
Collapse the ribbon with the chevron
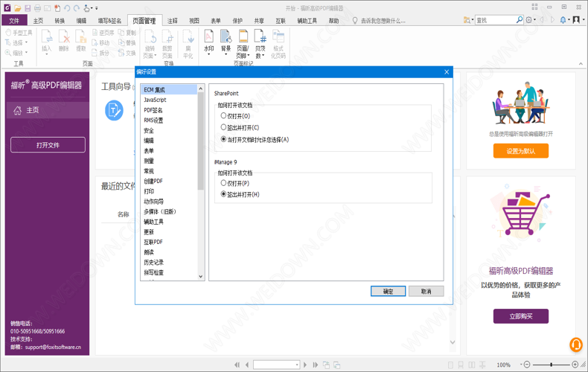(x=581, y=64)
